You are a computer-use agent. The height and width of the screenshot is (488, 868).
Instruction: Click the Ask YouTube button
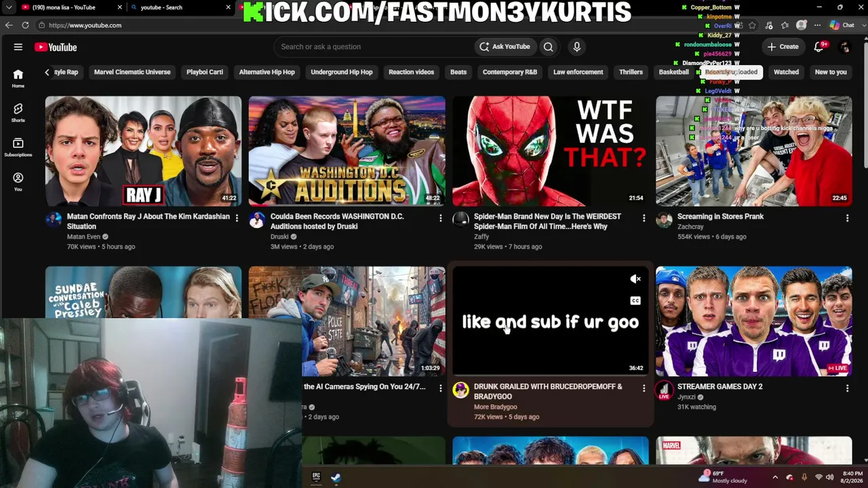[505, 47]
